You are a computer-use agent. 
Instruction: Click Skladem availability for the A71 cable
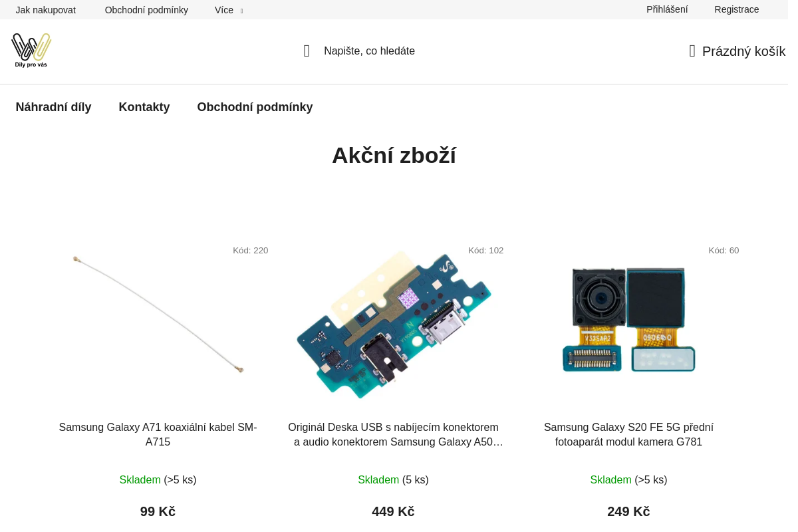tap(158, 480)
